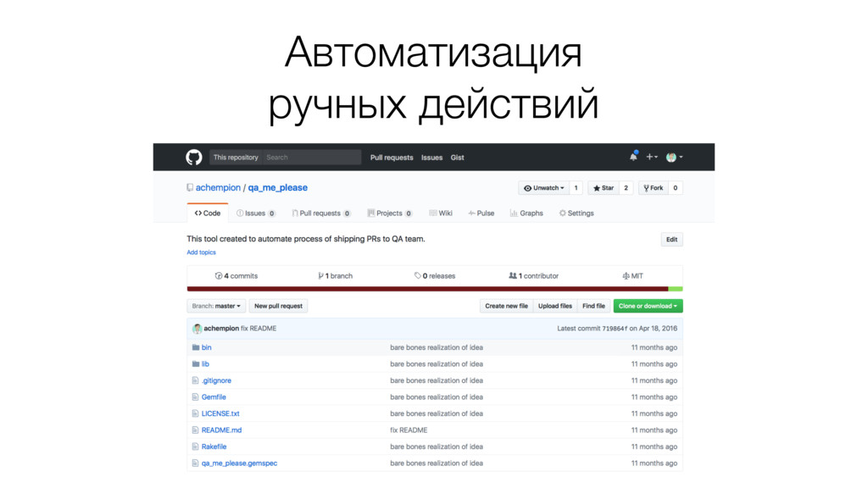The height and width of the screenshot is (488, 868).
Task: Click the bin folder icon
Action: coord(196,347)
